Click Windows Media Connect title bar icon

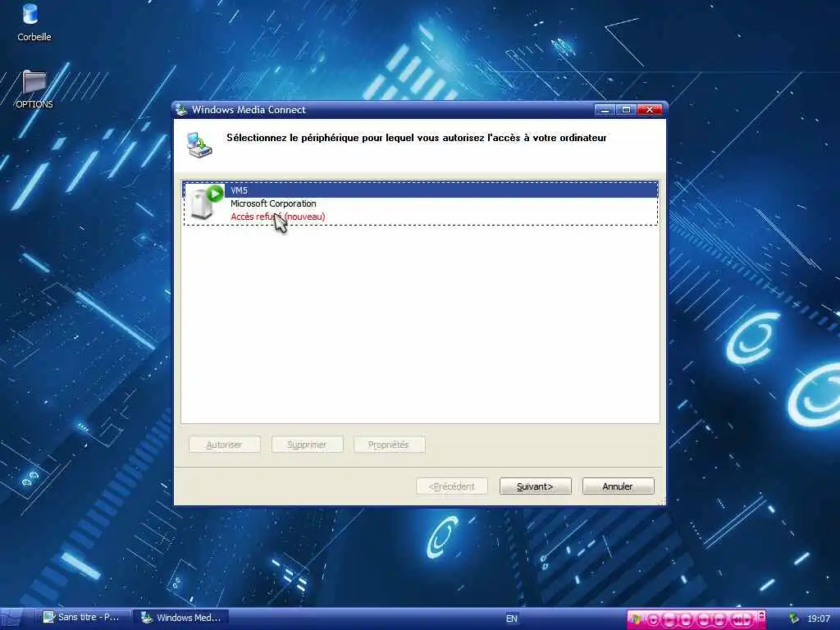pyautogui.click(x=181, y=110)
